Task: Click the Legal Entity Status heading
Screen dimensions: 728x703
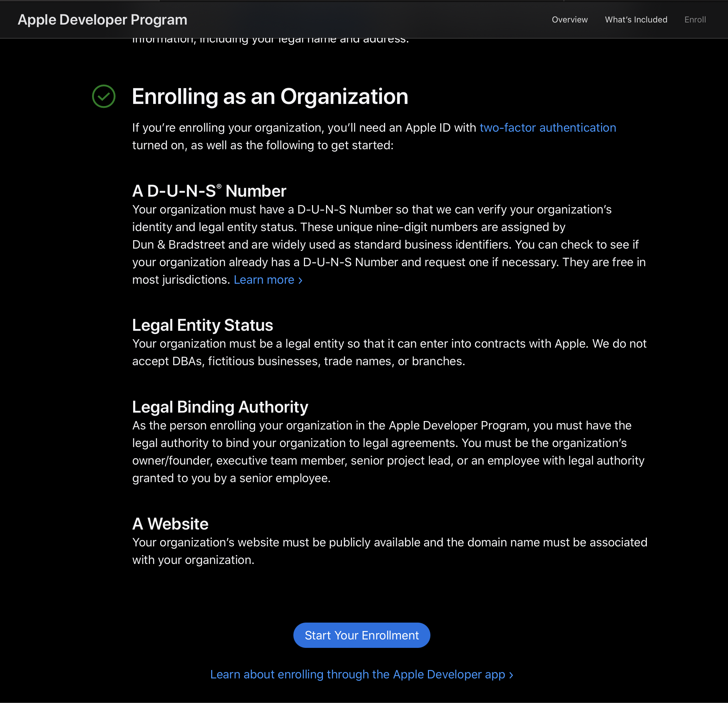Action: click(202, 325)
